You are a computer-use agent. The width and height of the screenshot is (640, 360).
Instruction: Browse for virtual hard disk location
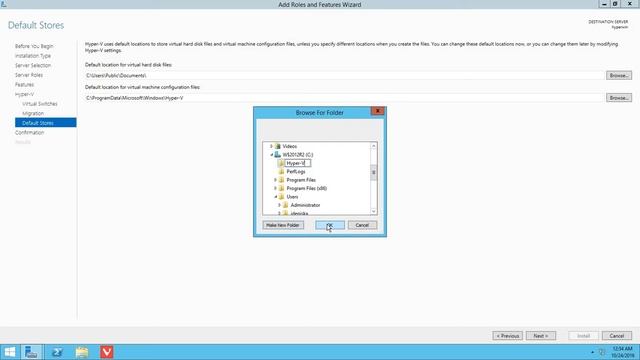pyautogui.click(x=619, y=76)
